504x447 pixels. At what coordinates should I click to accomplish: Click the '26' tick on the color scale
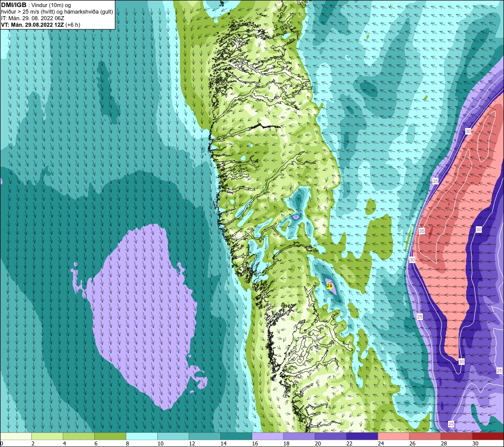412,443
